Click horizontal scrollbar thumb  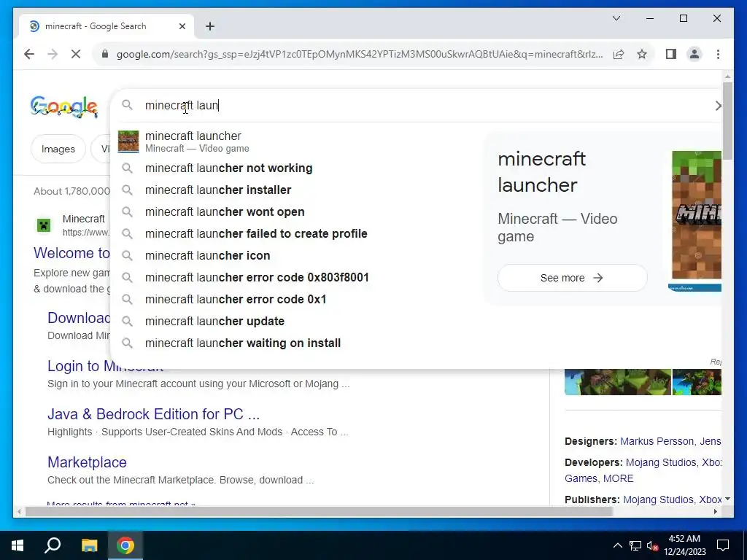coord(318,511)
